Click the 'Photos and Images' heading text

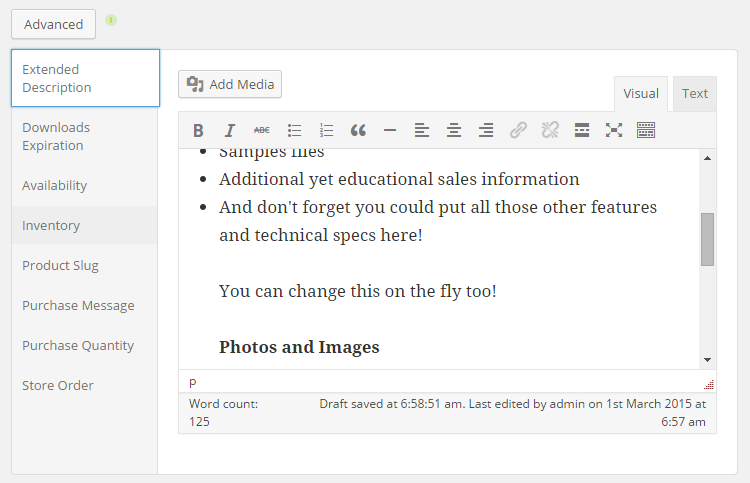299,347
